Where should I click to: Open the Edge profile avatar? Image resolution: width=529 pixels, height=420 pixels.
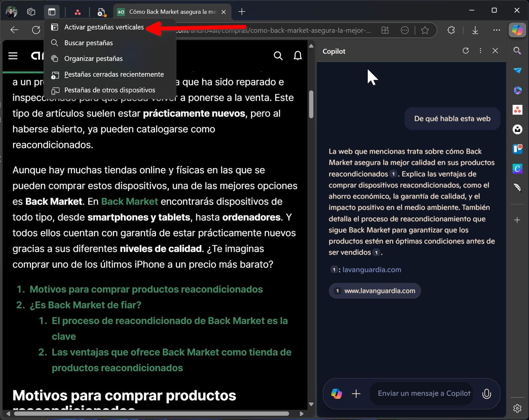coord(12,12)
